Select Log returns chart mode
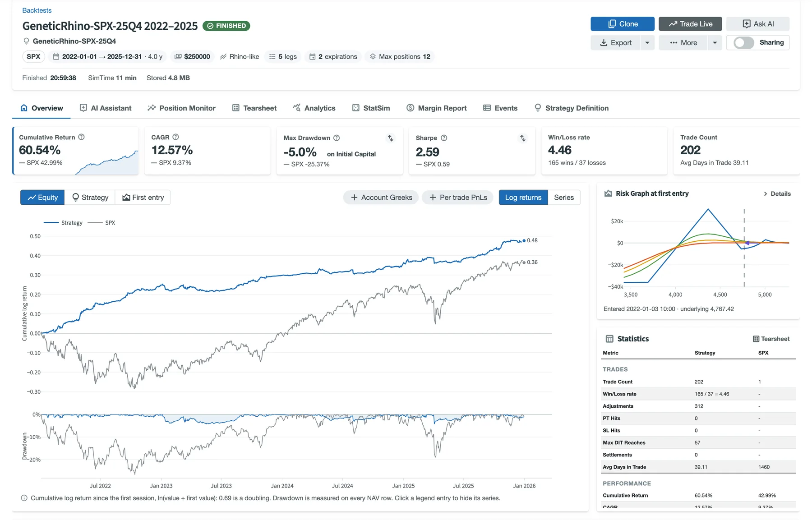 point(523,198)
